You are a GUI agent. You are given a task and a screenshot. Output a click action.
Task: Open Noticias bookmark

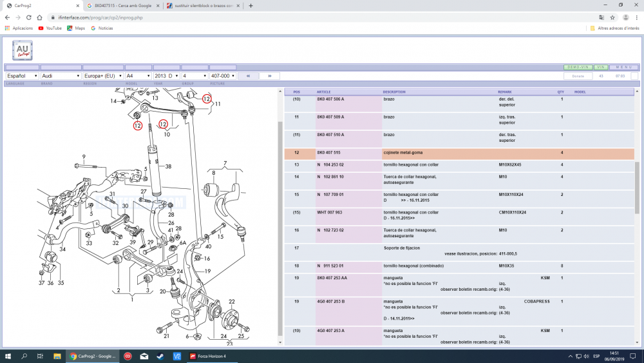[x=102, y=28]
